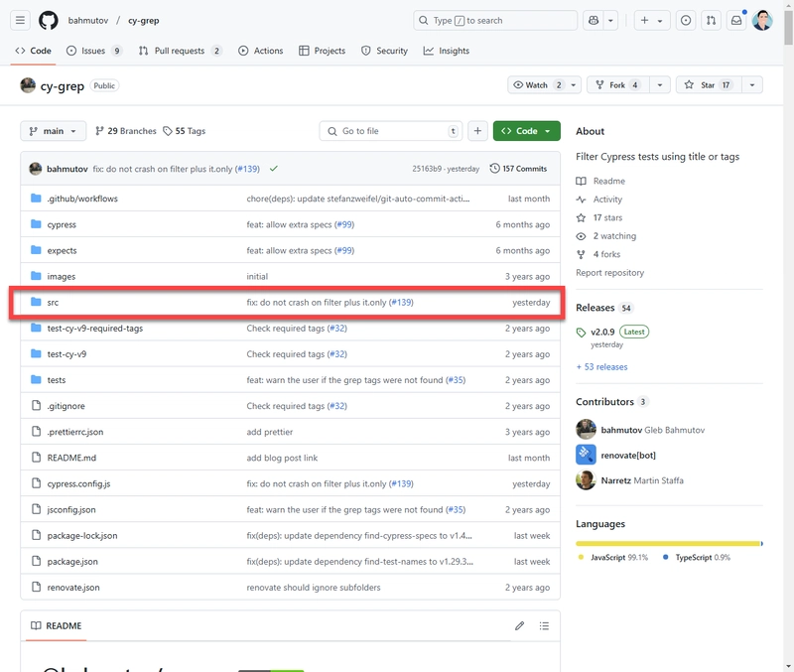The height and width of the screenshot is (672, 794).
Task: Open issues icon in top header
Action: pyautogui.click(x=686, y=20)
